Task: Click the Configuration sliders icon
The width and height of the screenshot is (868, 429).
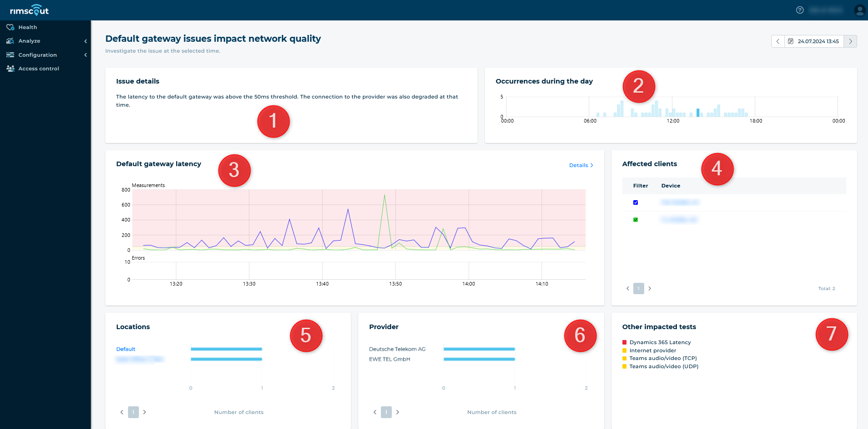Action: pyautogui.click(x=10, y=55)
